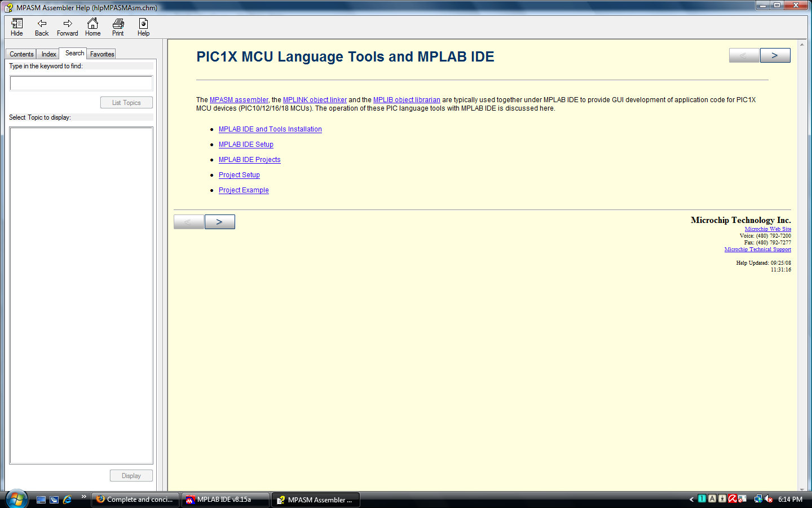Select MPASM Assembler taskbar button
Image resolution: width=812 pixels, height=508 pixels.
point(316,500)
